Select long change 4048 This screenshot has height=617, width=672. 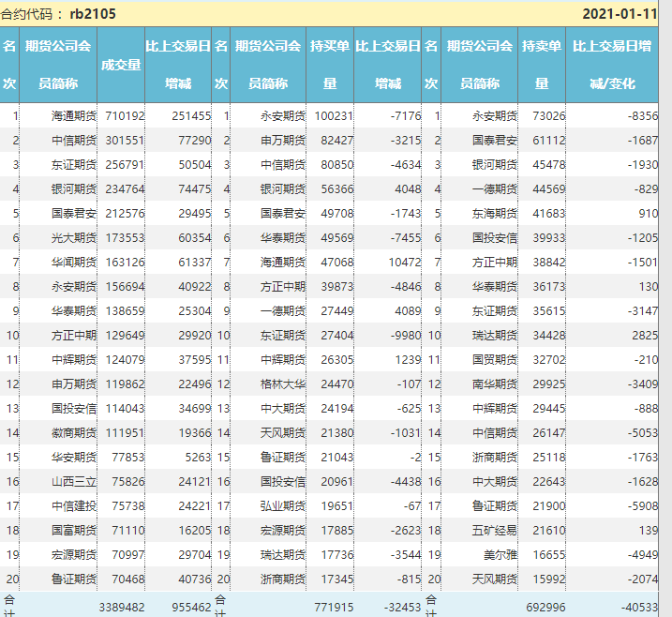click(x=408, y=189)
